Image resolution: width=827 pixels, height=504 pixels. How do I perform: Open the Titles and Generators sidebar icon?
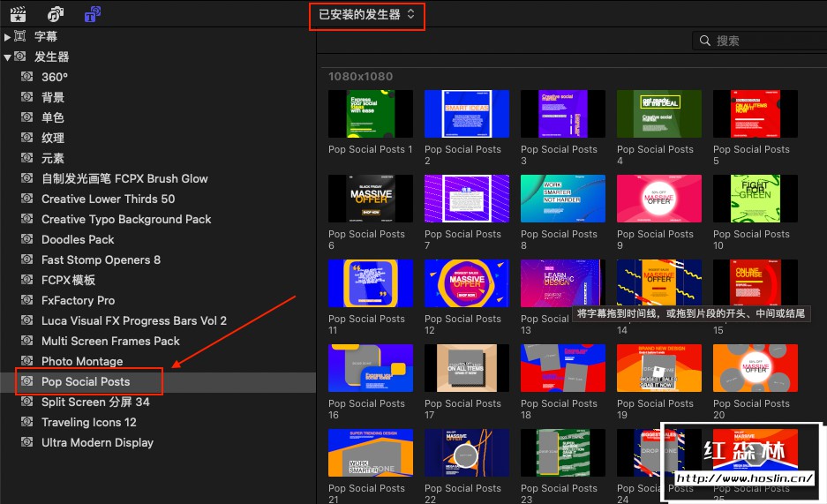pyautogui.click(x=93, y=14)
